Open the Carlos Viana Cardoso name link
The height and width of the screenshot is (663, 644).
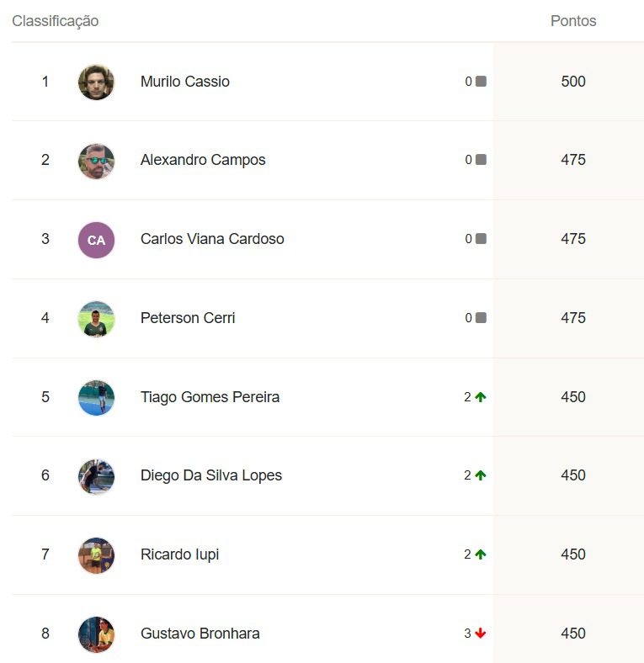tap(212, 239)
